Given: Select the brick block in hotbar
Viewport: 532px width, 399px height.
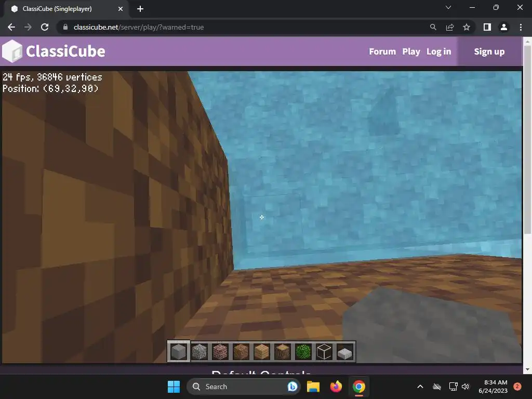Looking at the screenshot, I should [x=220, y=352].
